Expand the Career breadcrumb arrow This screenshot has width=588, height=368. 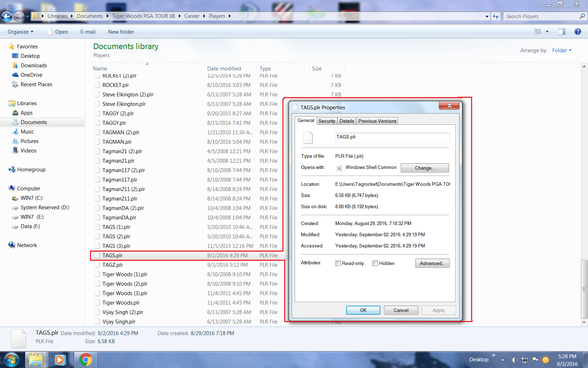[204, 16]
